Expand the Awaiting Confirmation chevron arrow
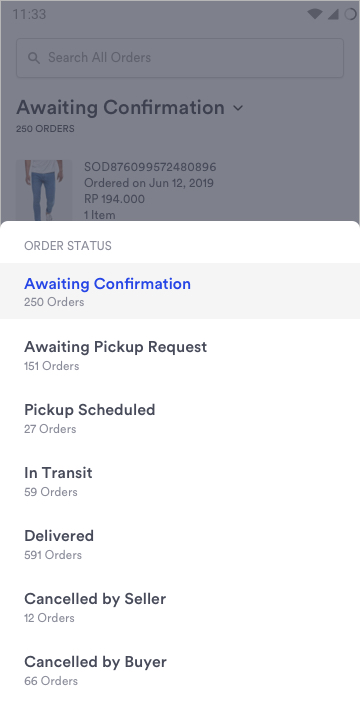 pos(238,108)
